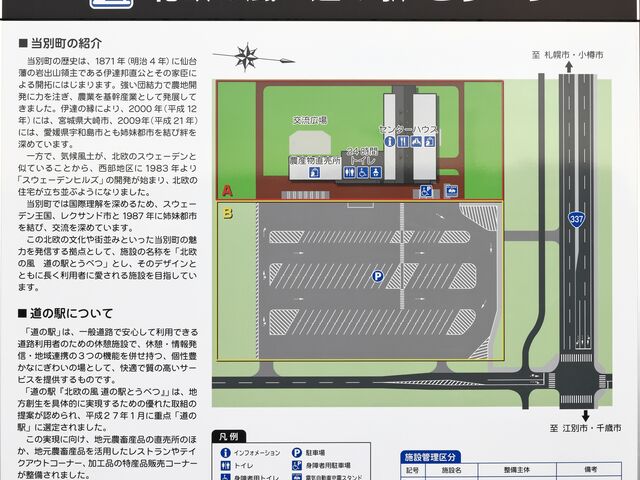
Task: Select the yellow zone B label
Action: [227, 212]
